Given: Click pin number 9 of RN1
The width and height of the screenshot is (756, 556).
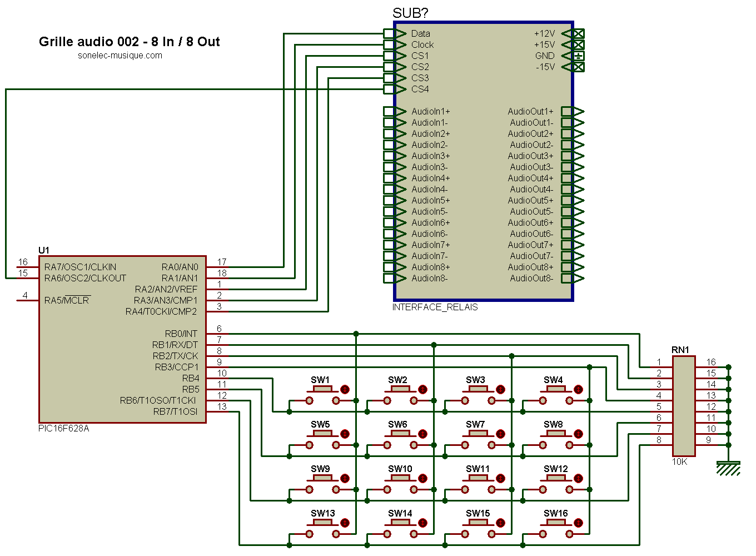Looking at the screenshot, I should (x=709, y=440).
